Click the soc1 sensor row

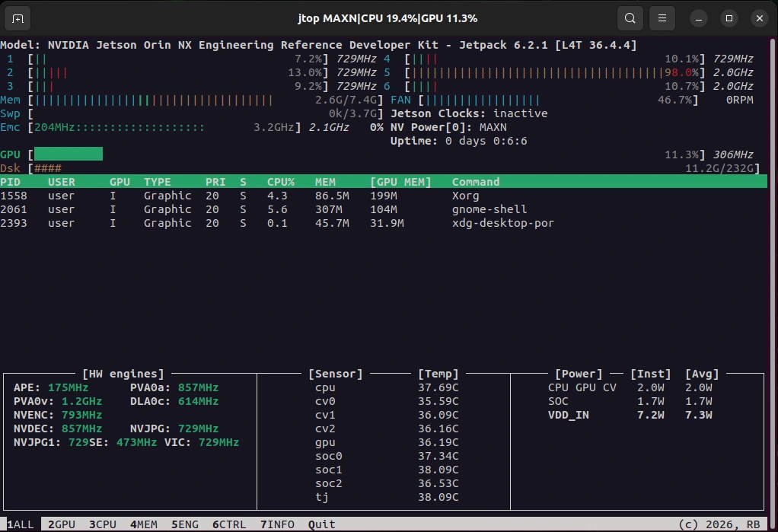pyautogui.click(x=387, y=470)
